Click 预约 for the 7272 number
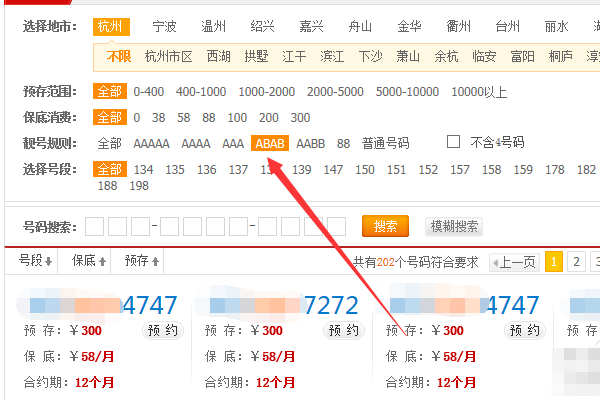The height and width of the screenshot is (400, 600). (x=343, y=330)
